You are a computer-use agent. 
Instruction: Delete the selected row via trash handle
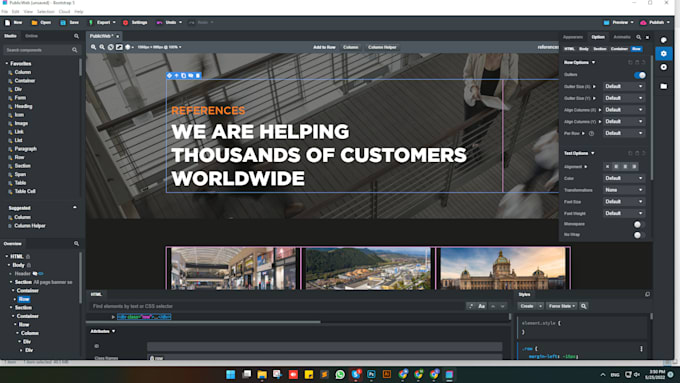click(198, 75)
